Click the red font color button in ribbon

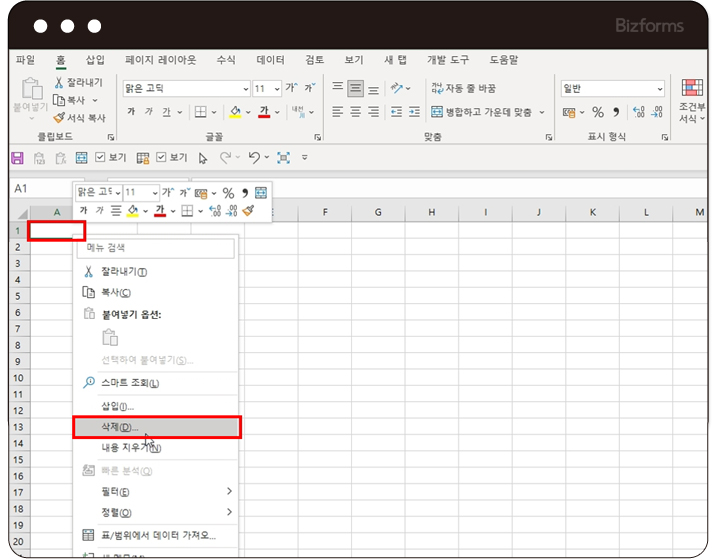[265, 112]
